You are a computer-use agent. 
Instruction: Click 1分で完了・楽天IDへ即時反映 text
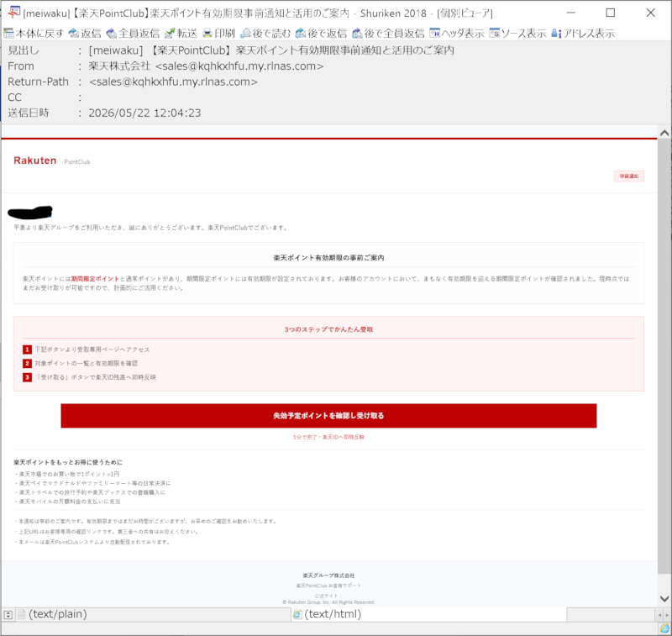(328, 437)
